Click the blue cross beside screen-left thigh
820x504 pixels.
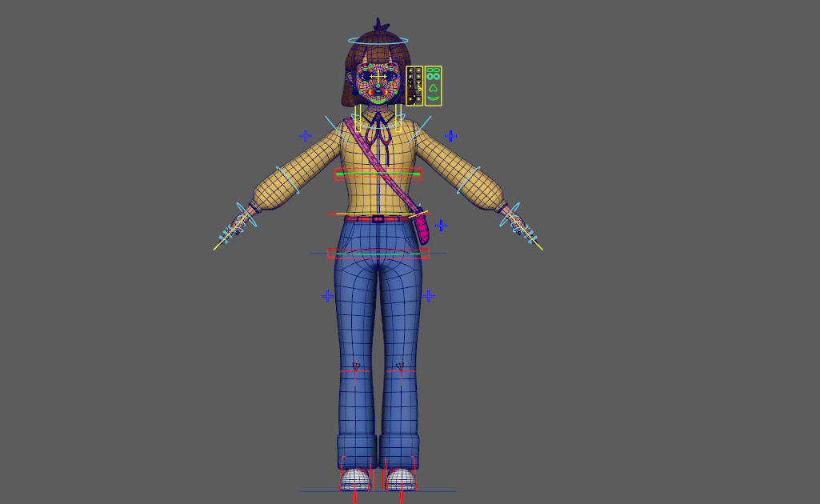pyautogui.click(x=327, y=296)
